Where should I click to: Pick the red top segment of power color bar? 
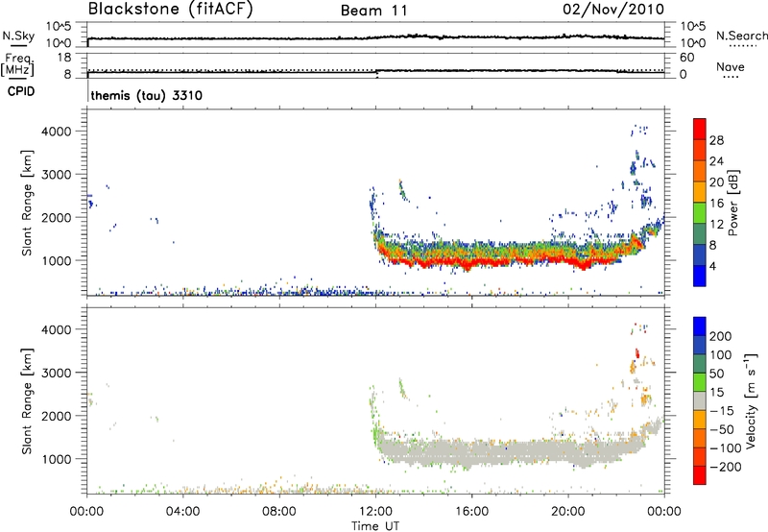(x=700, y=129)
